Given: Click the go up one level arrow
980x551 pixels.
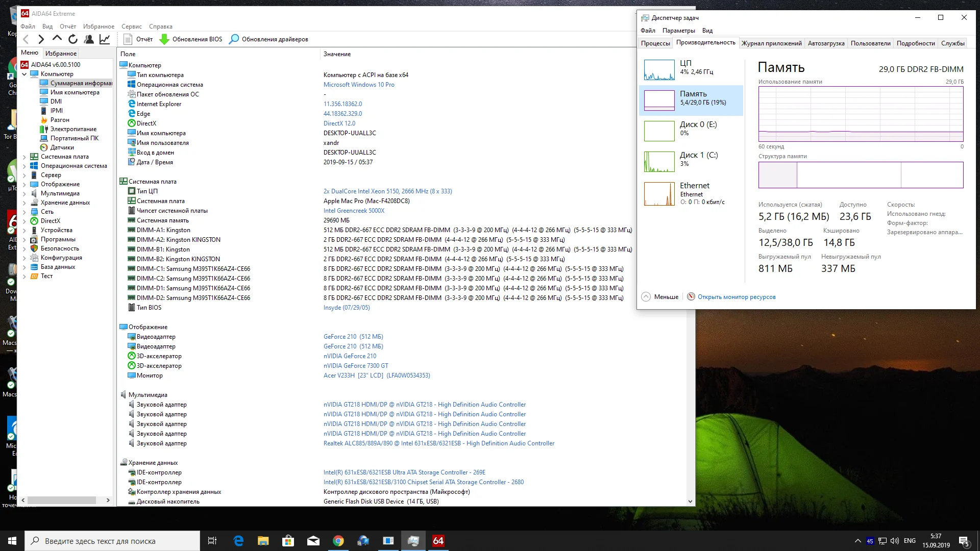Looking at the screenshot, I should 57,39.
